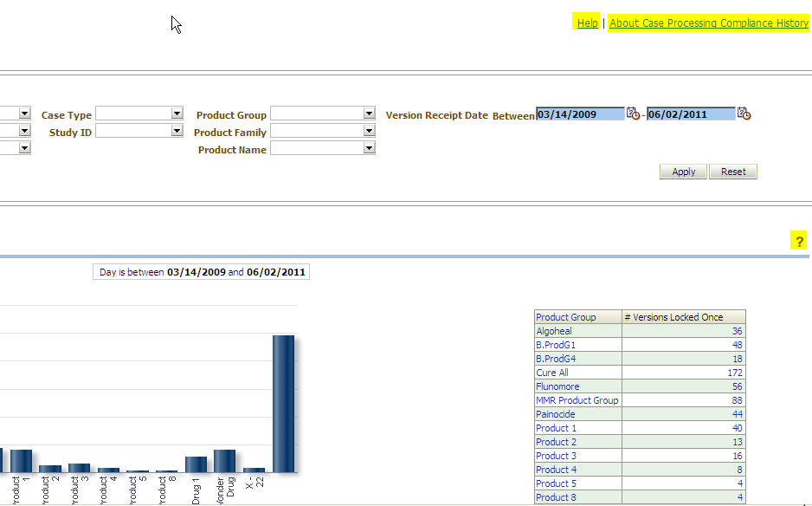Select Product 4 in the table
Image resolution: width=812 pixels, height=506 pixels.
[556, 470]
